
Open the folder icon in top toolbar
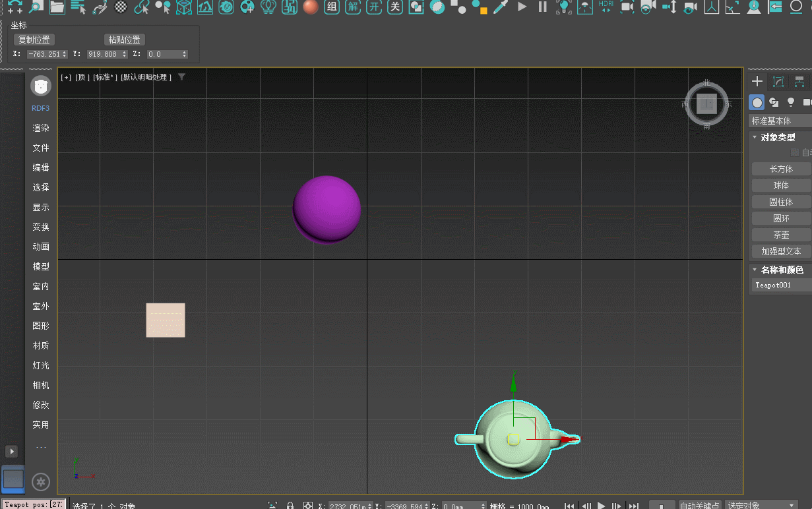click(x=57, y=7)
